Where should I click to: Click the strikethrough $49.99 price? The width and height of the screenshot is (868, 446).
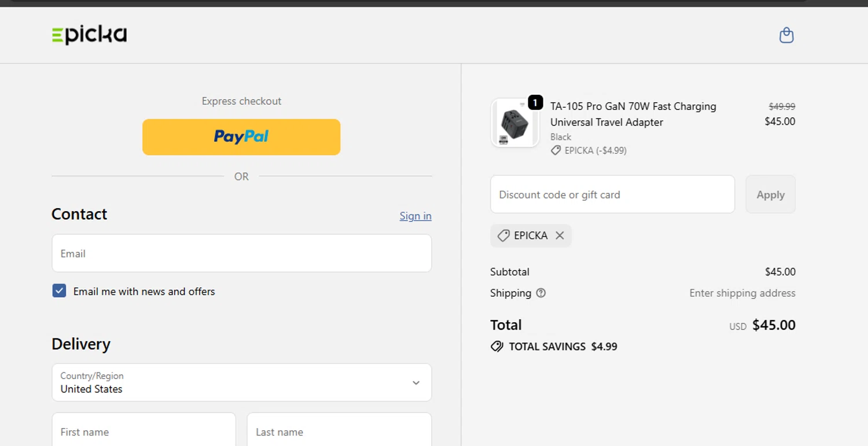pos(782,106)
